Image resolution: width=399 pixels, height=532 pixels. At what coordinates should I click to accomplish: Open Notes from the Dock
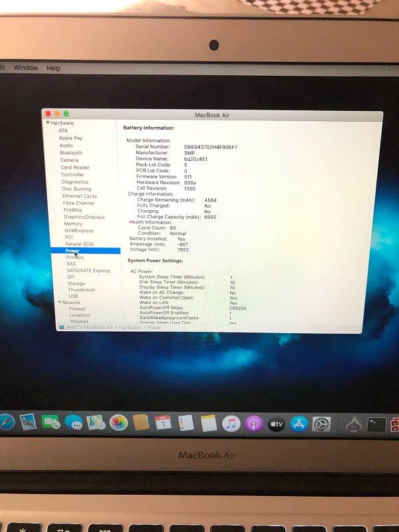209,423
